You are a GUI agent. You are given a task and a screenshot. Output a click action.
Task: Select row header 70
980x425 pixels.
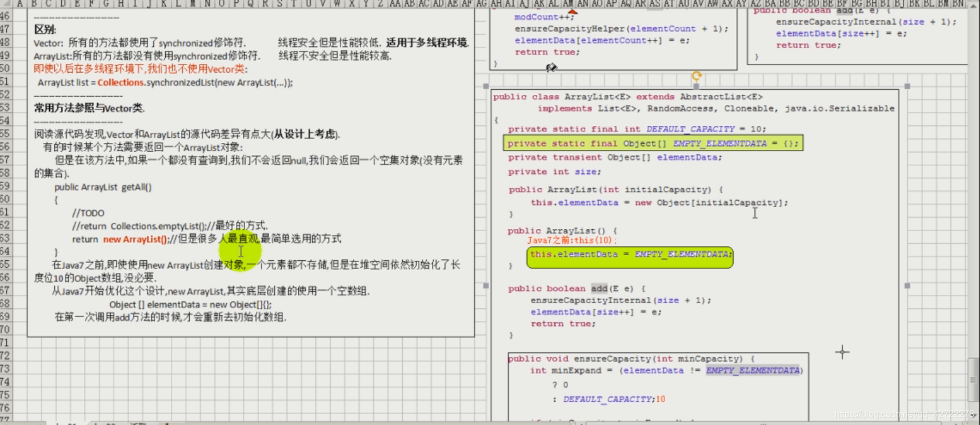(5, 329)
